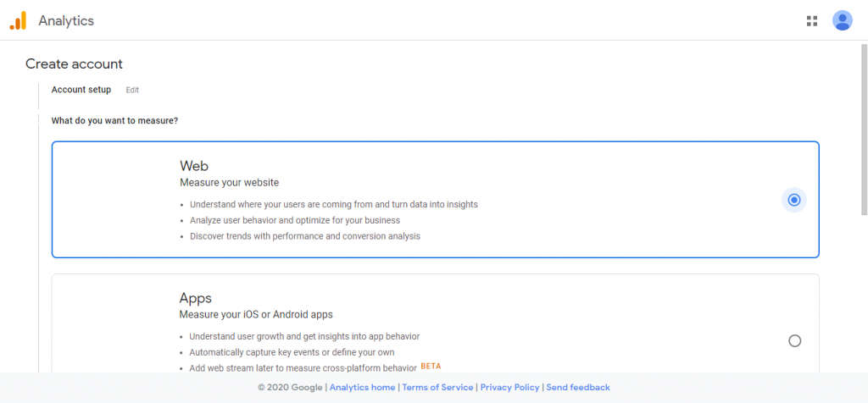The height and width of the screenshot is (403, 868).
Task: Click the Account setup step heading
Action: 81,90
